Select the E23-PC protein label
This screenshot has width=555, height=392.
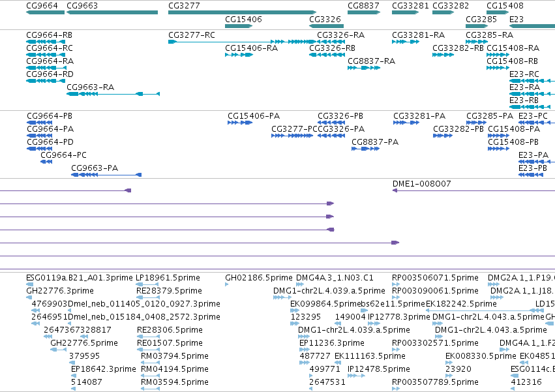(533, 116)
